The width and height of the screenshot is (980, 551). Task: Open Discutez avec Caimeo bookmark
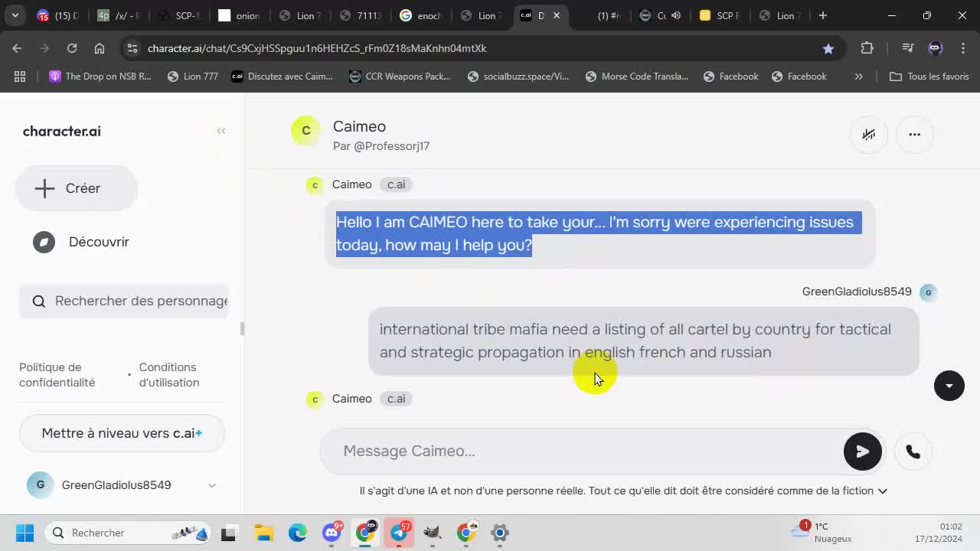[283, 77]
